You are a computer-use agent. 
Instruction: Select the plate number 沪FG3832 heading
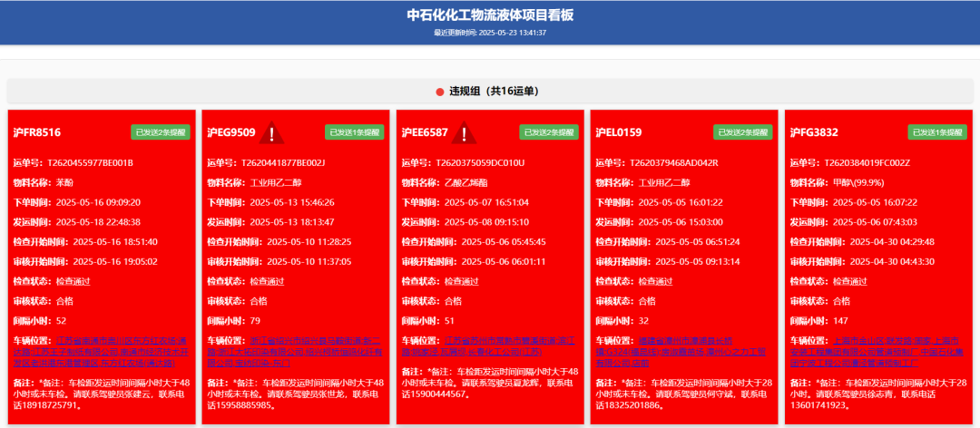(813, 133)
